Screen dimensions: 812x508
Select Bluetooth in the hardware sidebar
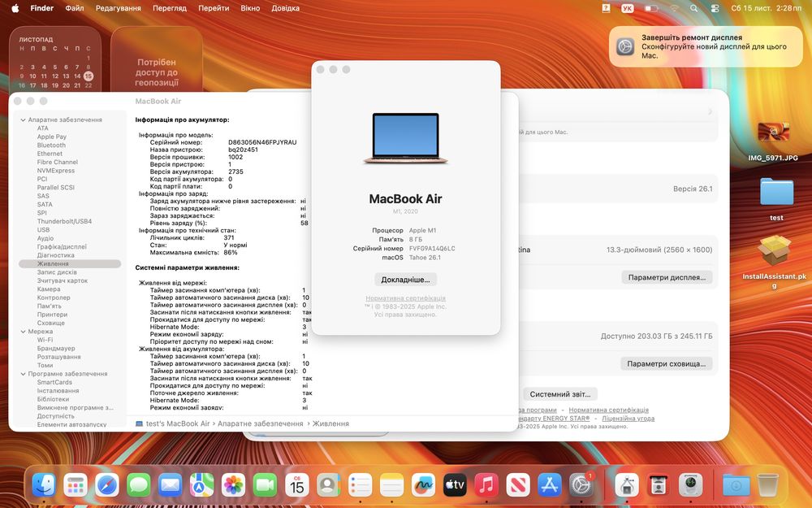tap(51, 145)
